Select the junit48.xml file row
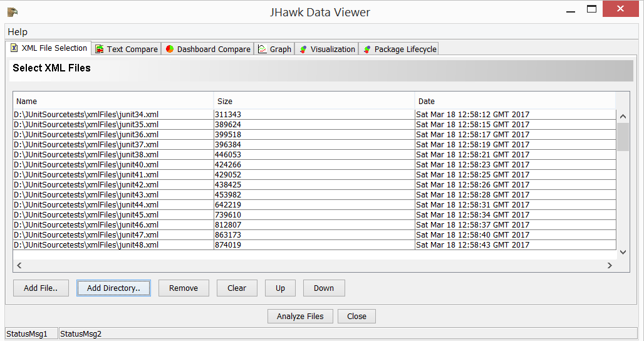This screenshot has height=341, width=644. pyautogui.click(x=314, y=245)
